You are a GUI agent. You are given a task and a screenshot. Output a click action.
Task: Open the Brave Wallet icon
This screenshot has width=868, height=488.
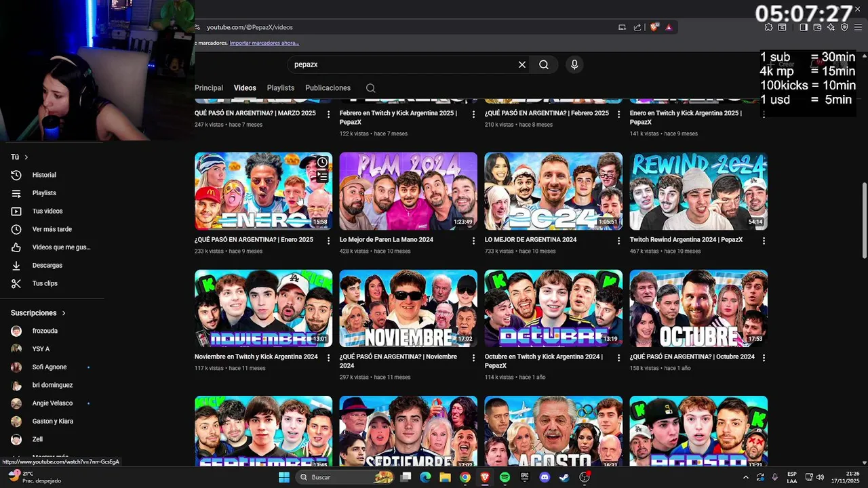(817, 27)
